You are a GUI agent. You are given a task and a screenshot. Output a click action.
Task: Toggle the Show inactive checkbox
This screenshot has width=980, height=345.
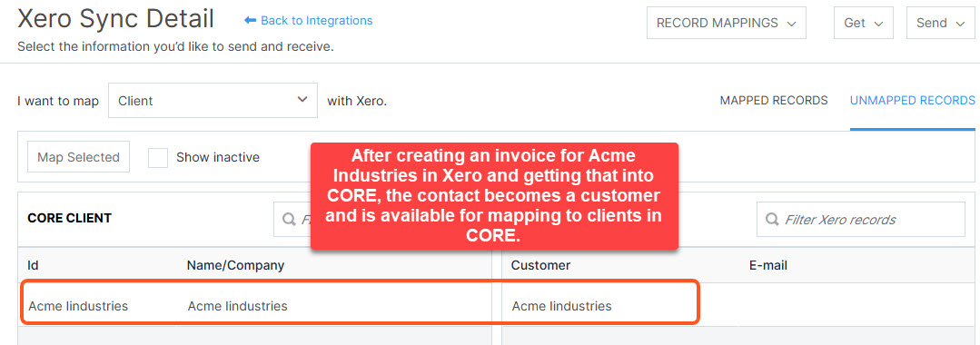pos(158,157)
